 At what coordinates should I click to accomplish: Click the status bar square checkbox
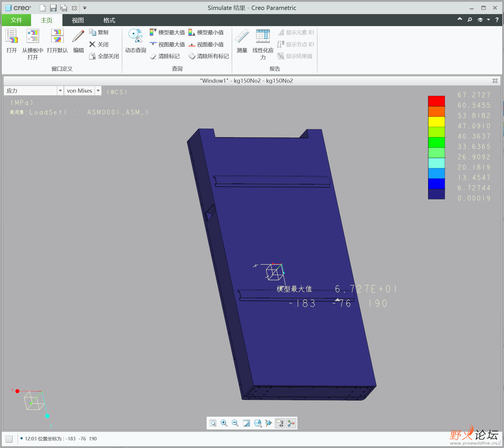tap(9, 439)
